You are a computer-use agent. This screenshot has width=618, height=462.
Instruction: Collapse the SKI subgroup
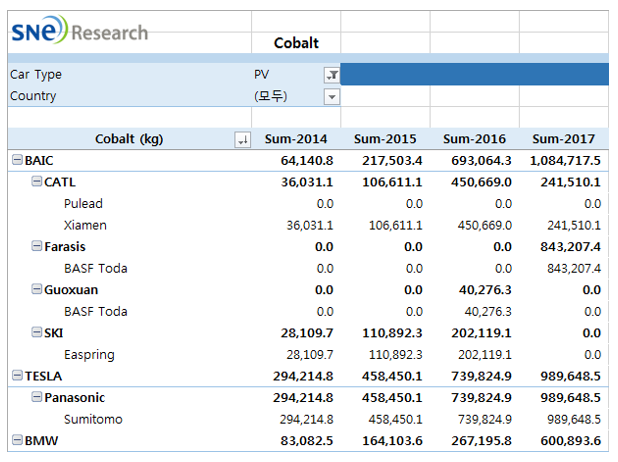click(x=37, y=332)
